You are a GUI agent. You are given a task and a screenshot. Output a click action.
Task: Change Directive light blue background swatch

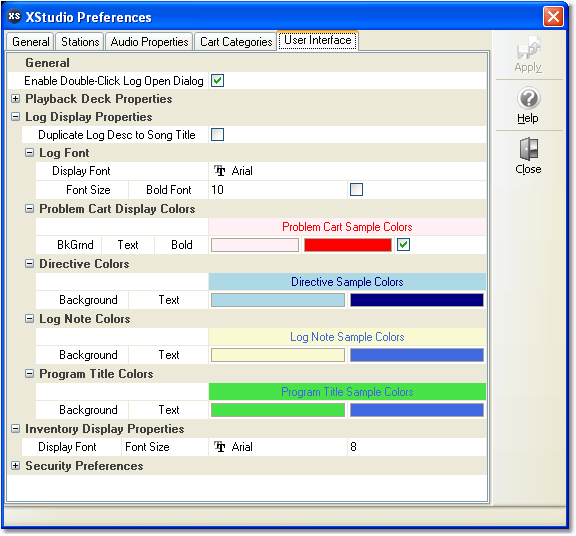coord(278,300)
